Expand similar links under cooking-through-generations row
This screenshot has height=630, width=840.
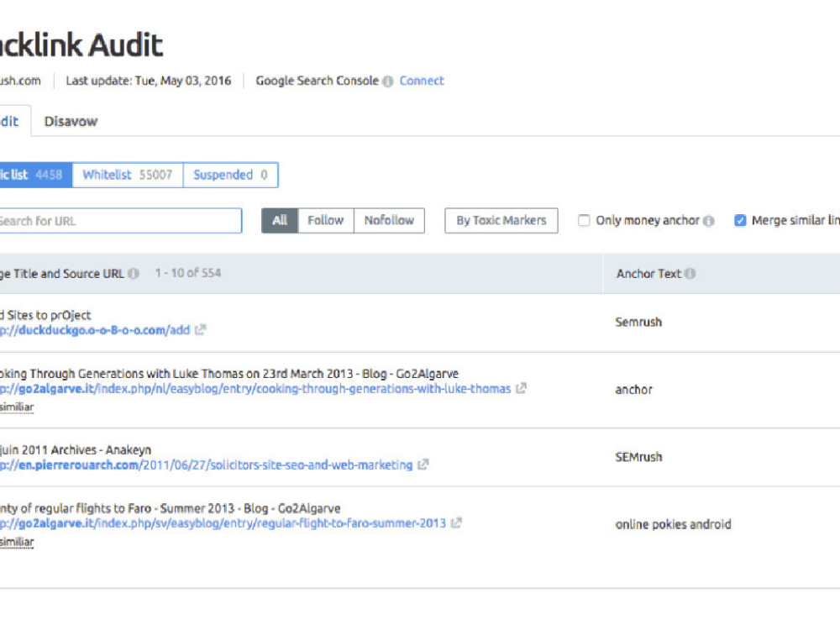pyautogui.click(x=17, y=407)
